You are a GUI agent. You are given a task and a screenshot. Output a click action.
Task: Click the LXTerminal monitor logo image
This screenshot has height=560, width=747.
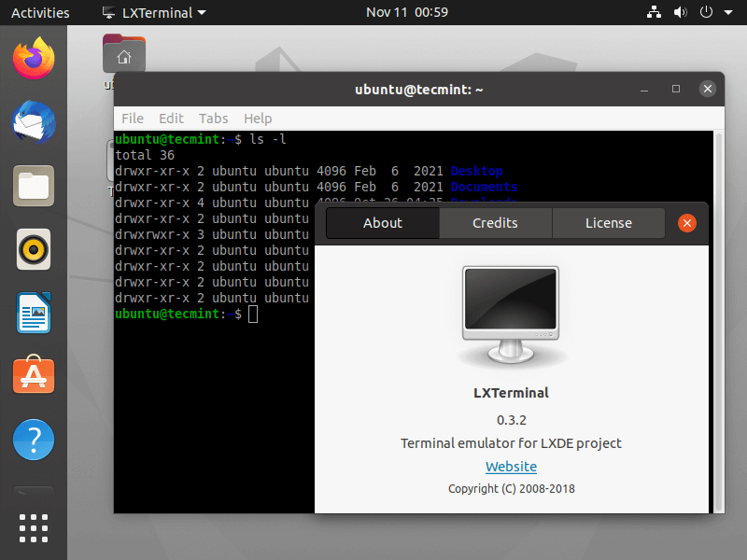[x=511, y=315]
